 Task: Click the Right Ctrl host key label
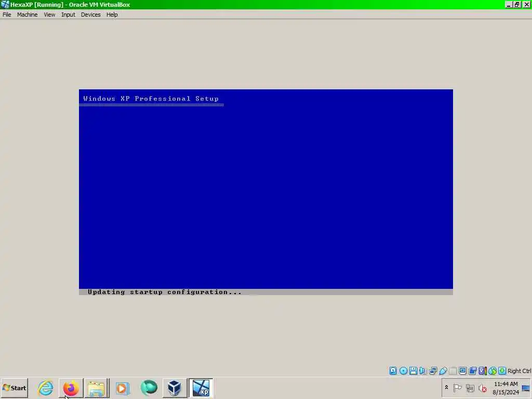coord(519,371)
